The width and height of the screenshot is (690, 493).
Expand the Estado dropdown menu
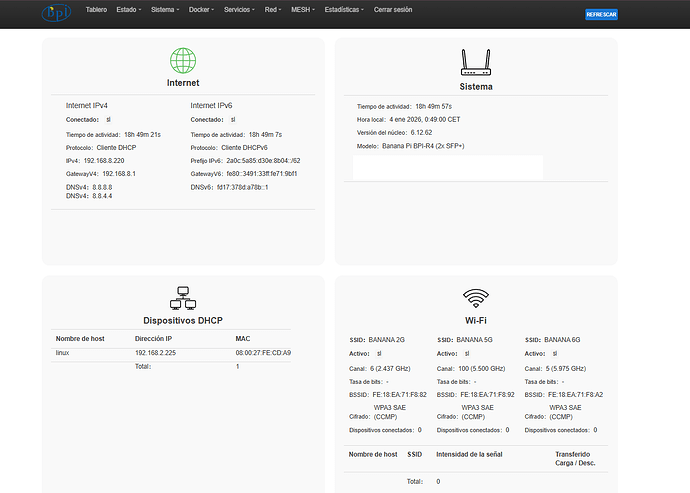click(128, 8)
